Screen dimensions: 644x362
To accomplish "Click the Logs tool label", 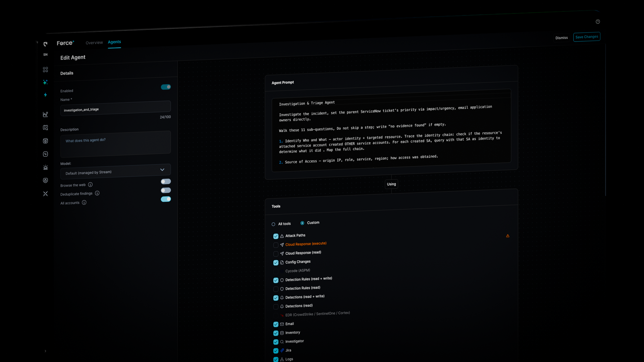I will pyautogui.click(x=289, y=359).
